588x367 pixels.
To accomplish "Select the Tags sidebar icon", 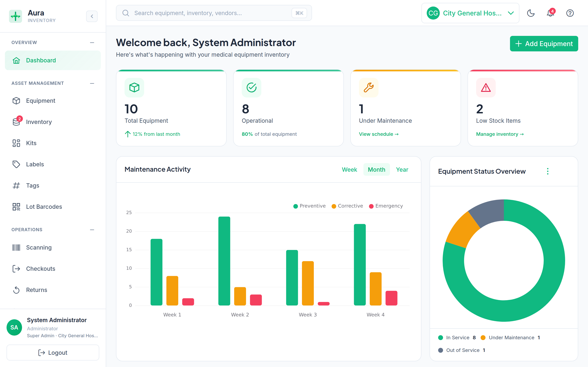I will click(16, 186).
